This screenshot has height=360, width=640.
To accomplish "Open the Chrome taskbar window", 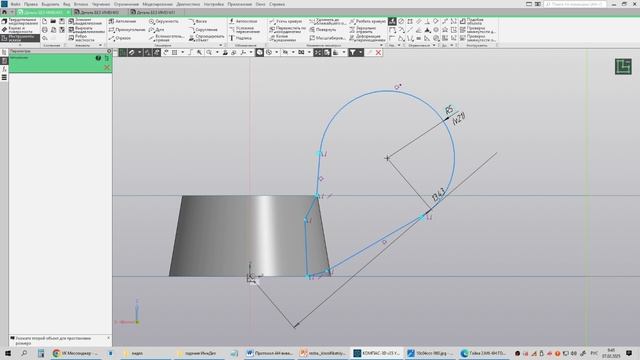I will (76, 353).
